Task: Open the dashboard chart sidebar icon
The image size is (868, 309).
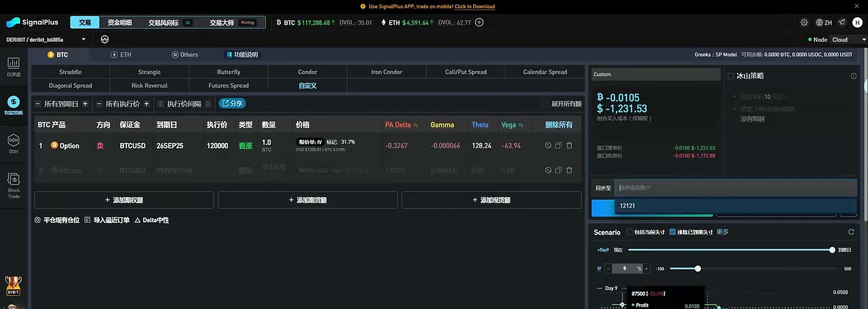Action: coord(13,67)
